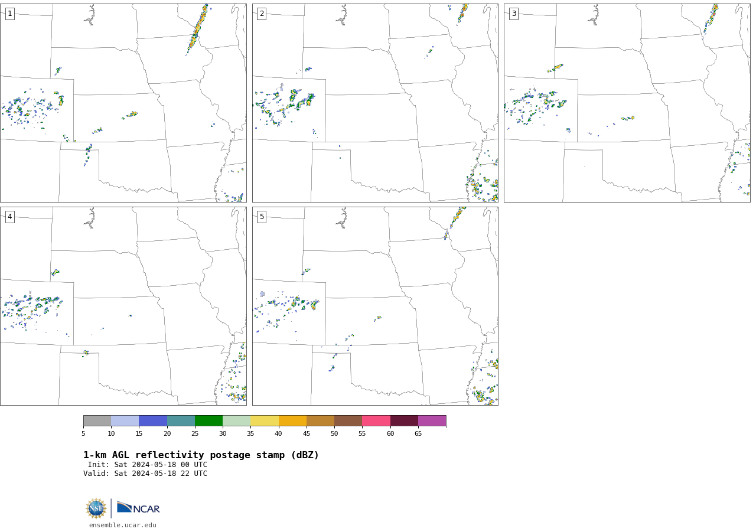Open ensemble member 5 map panel

375,306
